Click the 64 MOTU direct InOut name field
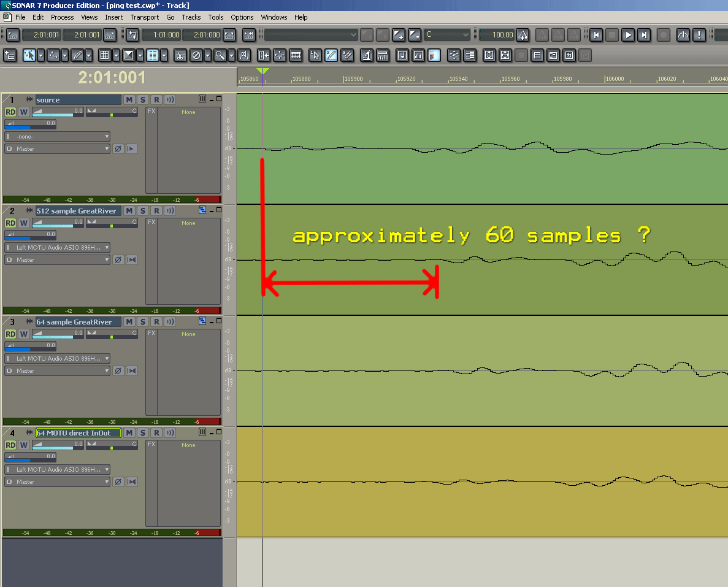 pos(78,433)
